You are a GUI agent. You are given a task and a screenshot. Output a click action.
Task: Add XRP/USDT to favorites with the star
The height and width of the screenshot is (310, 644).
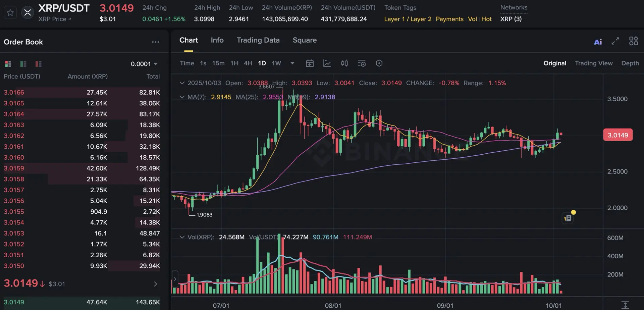tap(10, 13)
